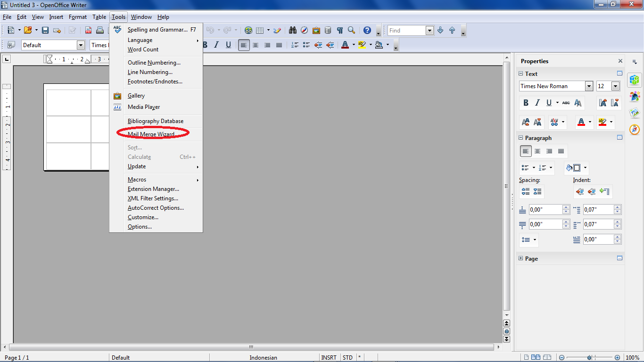This screenshot has height=362, width=644.
Task: Open the Zoom magnifier toolbar icon
Action: [x=351, y=30]
